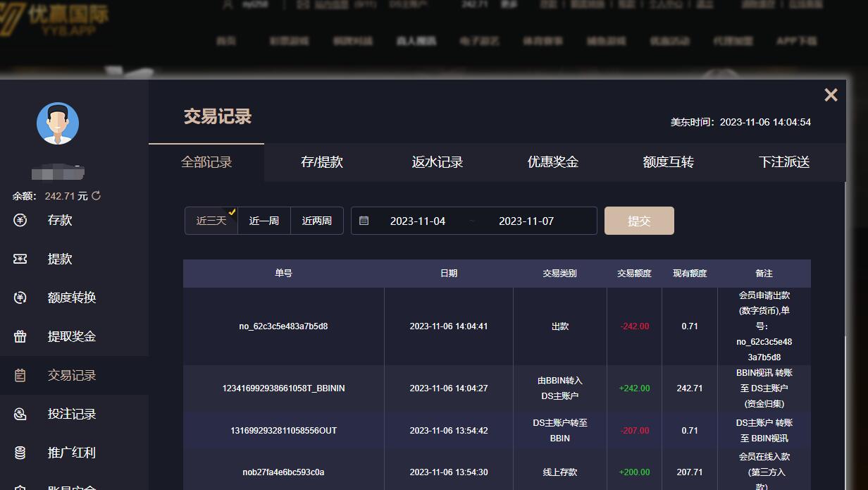This screenshot has height=490, width=868.
Task: Select the 近三天 time filter
Action: [211, 221]
